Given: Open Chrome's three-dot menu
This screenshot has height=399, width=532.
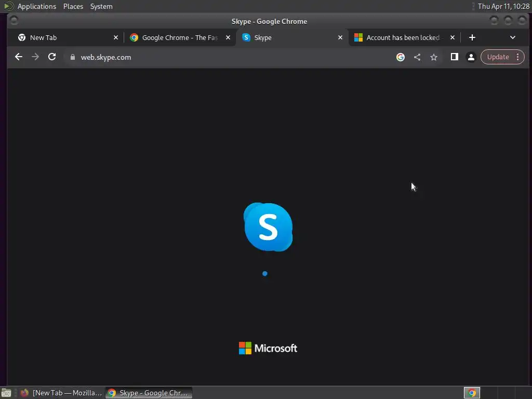Looking at the screenshot, I should (x=518, y=57).
